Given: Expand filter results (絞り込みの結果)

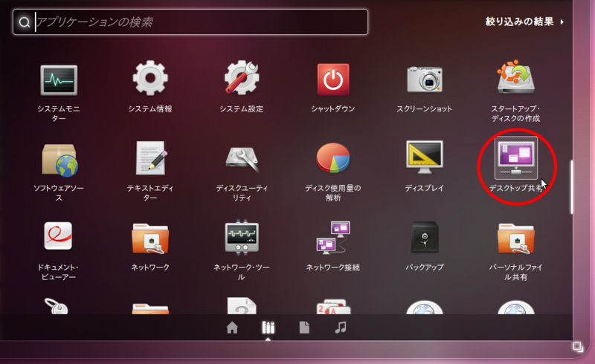Looking at the screenshot, I should click(x=524, y=22).
